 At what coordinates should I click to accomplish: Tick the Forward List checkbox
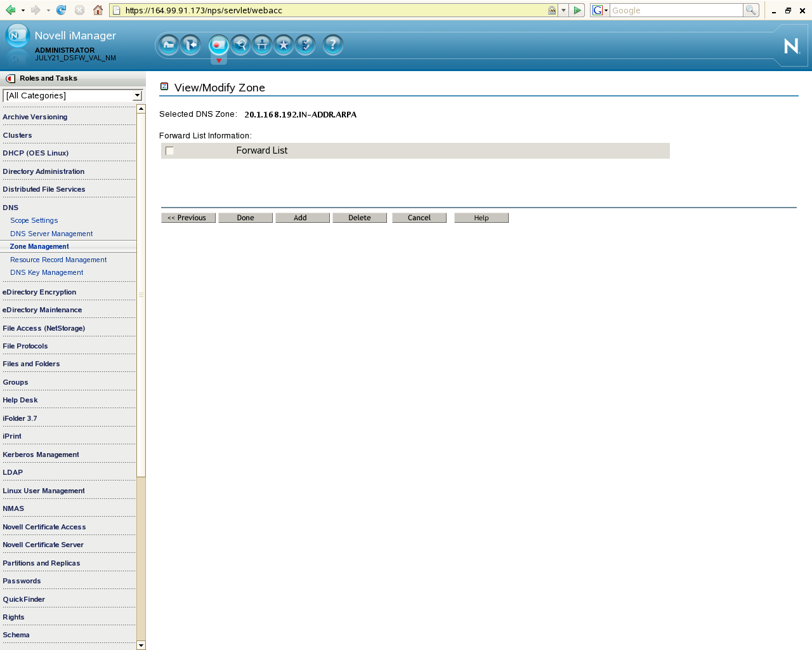point(169,150)
